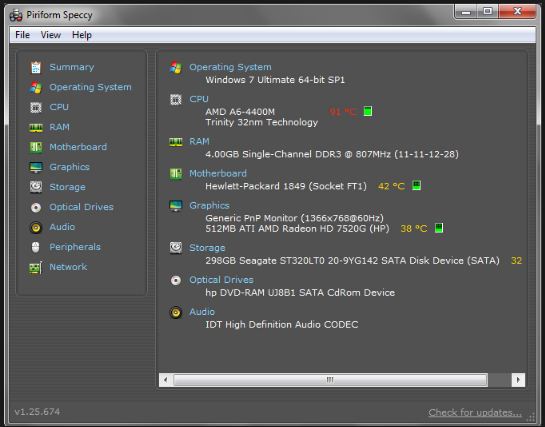This screenshot has width=545, height=427.
Task: Click the Graphics heading link in summary
Action: pos(209,206)
